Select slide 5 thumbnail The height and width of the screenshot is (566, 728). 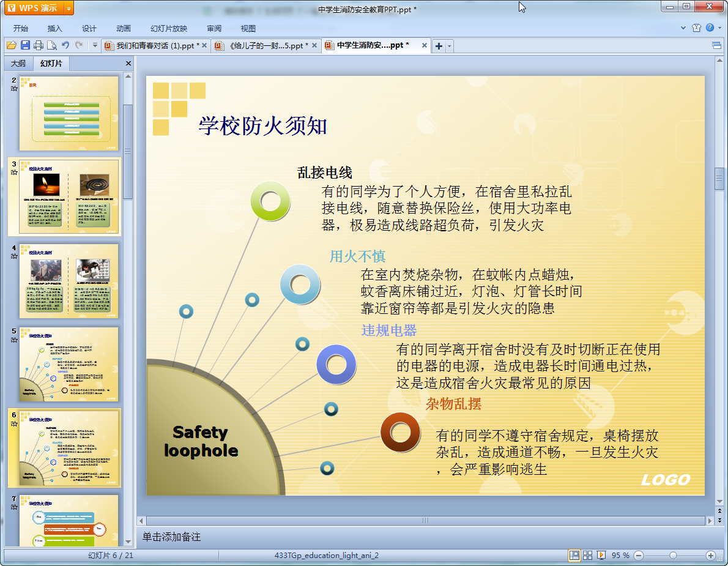click(x=69, y=365)
